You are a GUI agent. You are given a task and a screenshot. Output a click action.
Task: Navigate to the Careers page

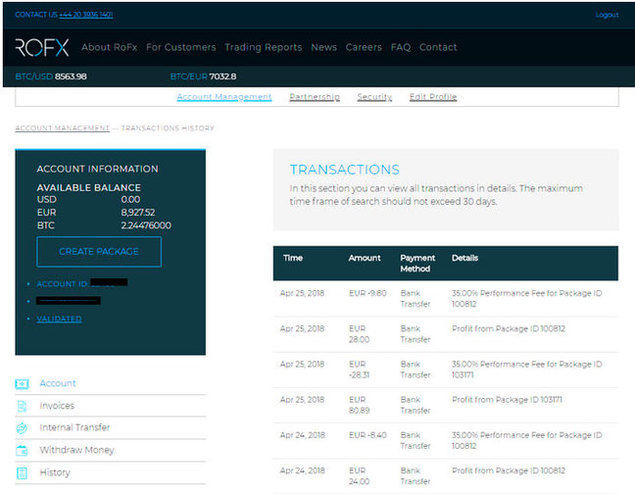point(364,47)
